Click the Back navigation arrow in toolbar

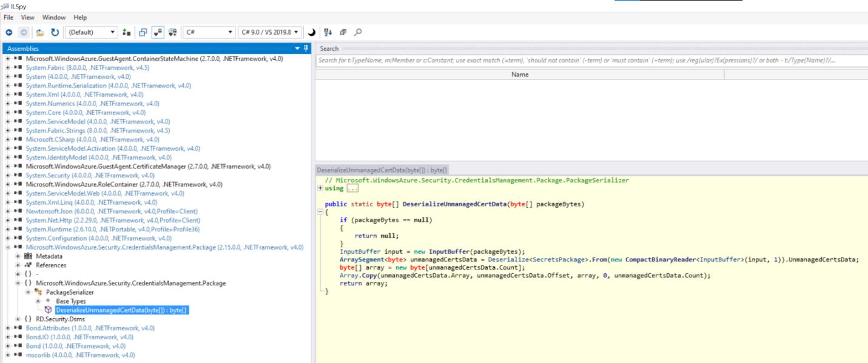coord(9,32)
